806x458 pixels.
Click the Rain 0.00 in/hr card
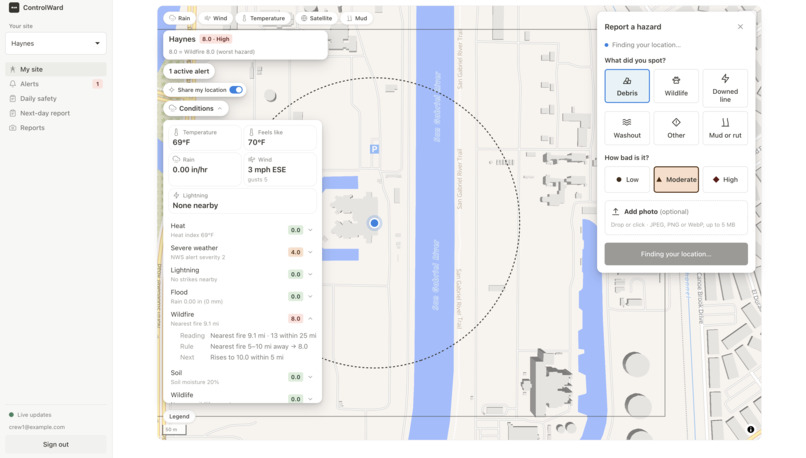[205, 169]
